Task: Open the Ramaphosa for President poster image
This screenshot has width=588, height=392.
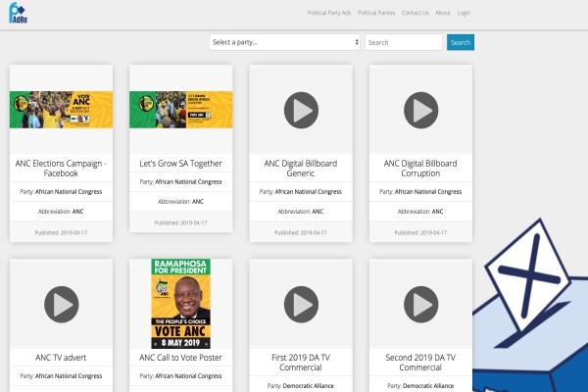Action: point(180,304)
